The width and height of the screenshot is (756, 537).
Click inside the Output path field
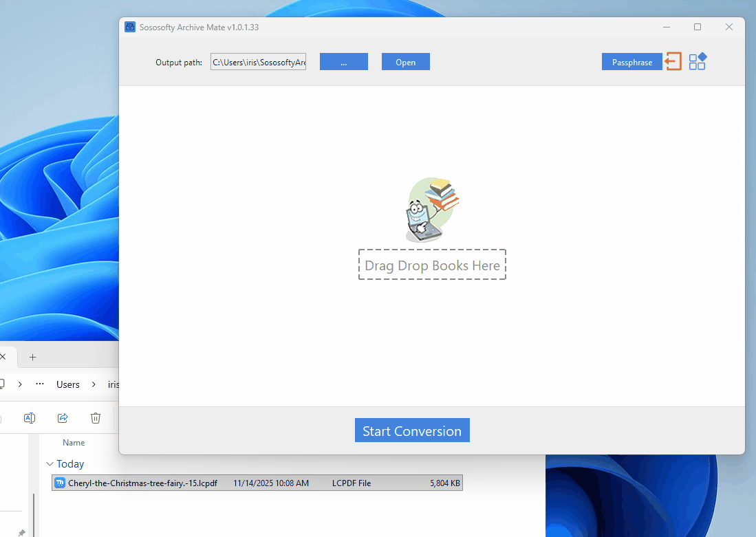[258, 61]
